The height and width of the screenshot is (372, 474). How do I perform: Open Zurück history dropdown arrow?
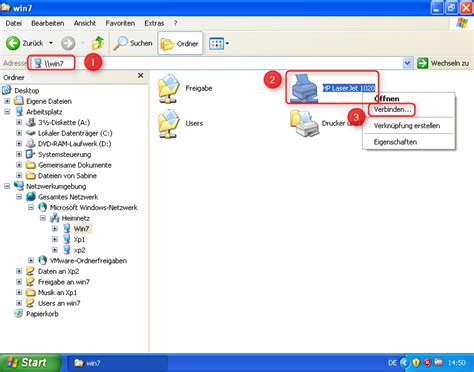51,43
